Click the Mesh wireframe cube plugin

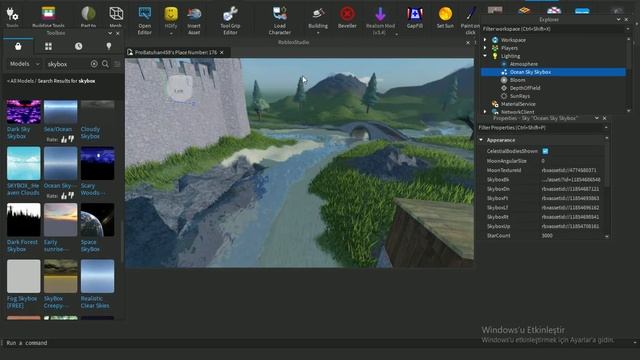(116, 14)
